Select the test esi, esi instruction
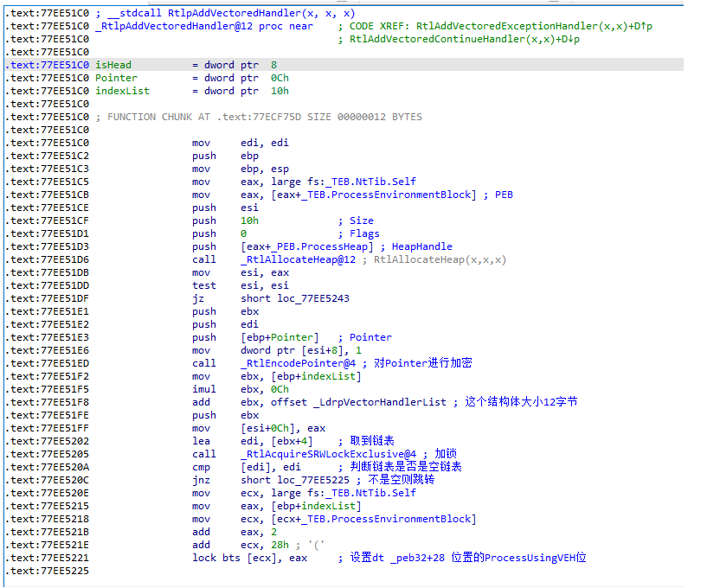 click(241, 285)
